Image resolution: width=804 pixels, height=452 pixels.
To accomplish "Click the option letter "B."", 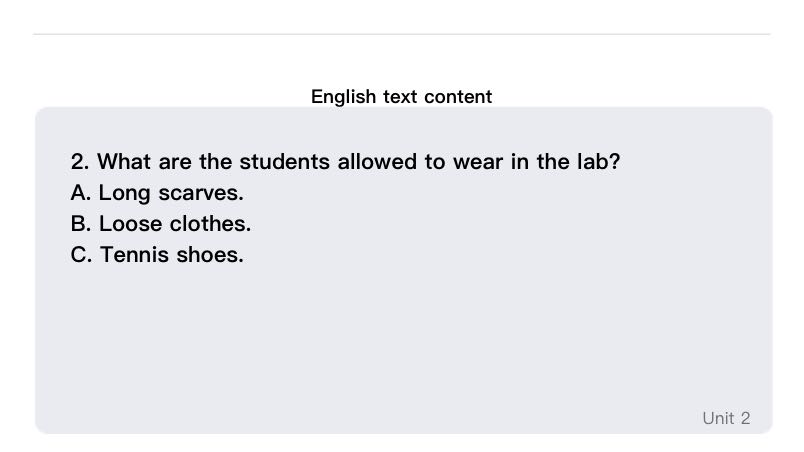I will tap(82, 224).
